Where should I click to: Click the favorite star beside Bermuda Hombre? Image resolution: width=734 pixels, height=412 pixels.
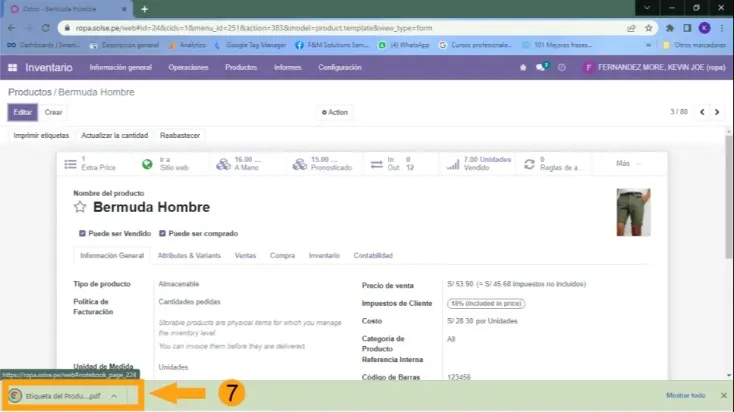[x=80, y=208]
